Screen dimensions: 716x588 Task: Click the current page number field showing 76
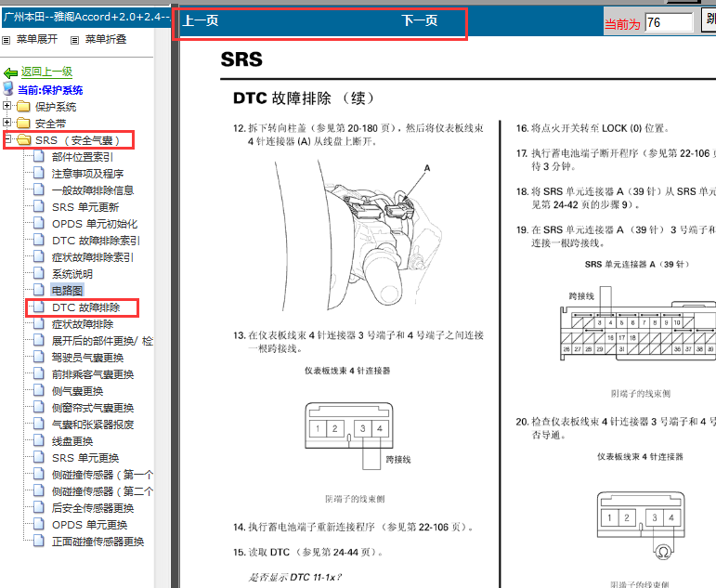(669, 22)
